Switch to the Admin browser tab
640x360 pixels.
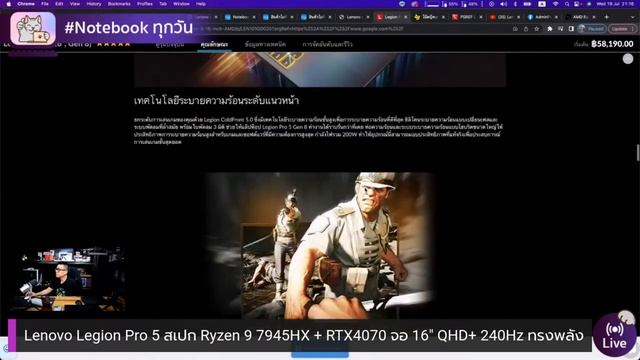pos(541,17)
